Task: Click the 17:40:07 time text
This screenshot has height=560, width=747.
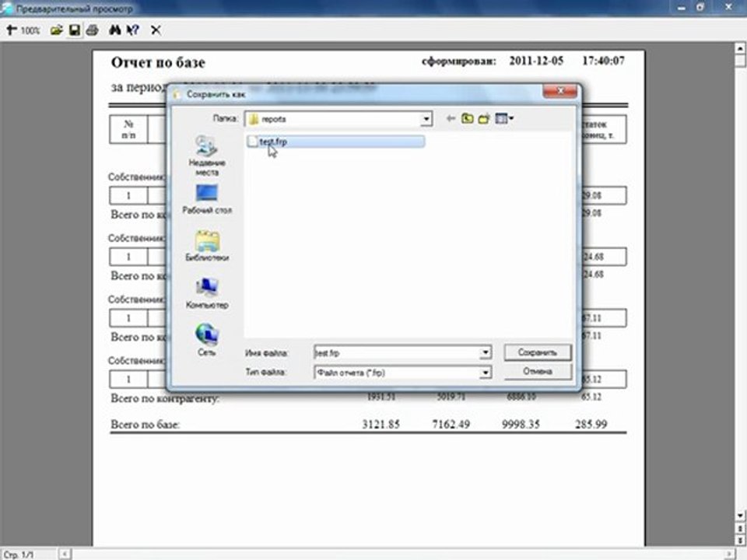Action: click(602, 61)
